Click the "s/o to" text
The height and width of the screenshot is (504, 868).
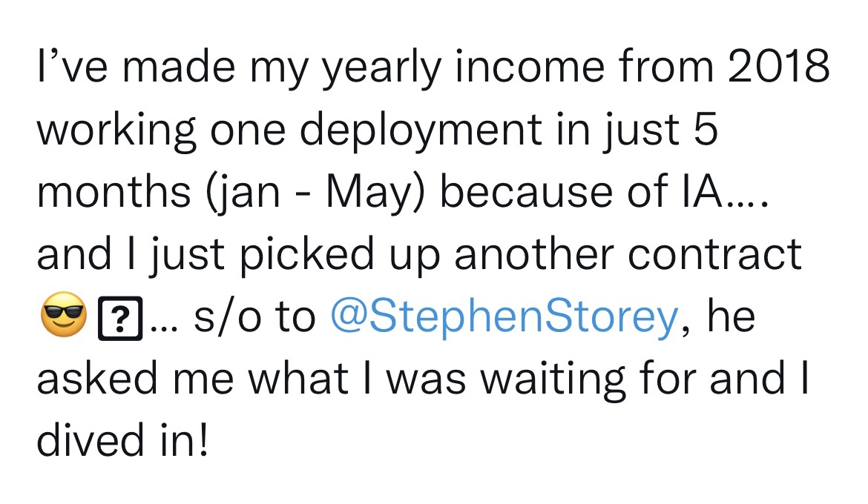click(254, 317)
